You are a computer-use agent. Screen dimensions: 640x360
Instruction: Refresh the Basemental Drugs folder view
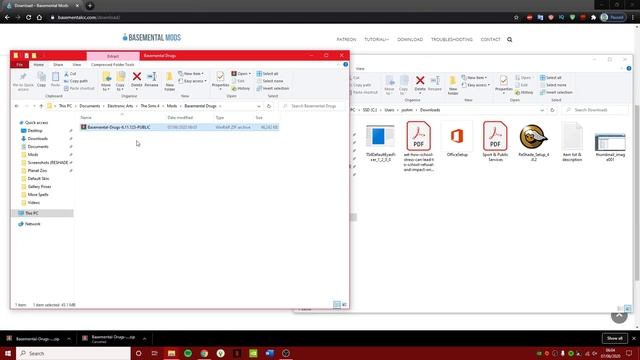269,106
